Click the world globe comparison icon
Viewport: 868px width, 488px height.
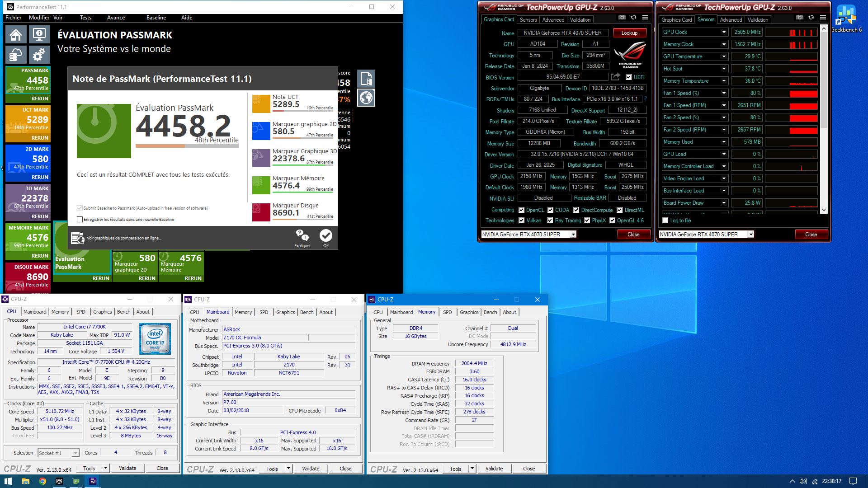click(x=366, y=98)
